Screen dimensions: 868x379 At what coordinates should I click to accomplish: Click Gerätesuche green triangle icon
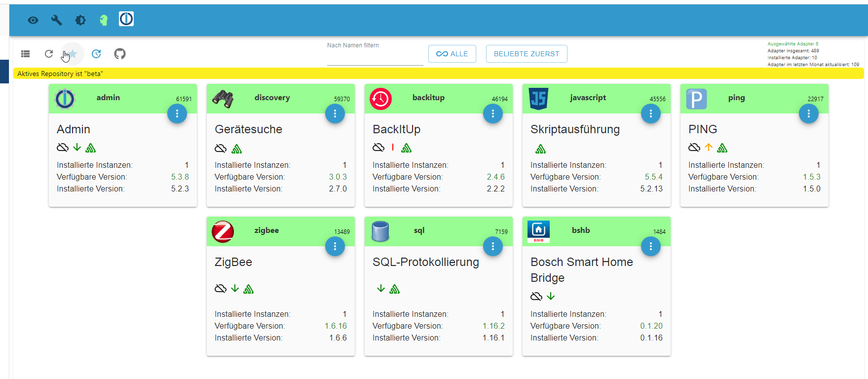[237, 149]
